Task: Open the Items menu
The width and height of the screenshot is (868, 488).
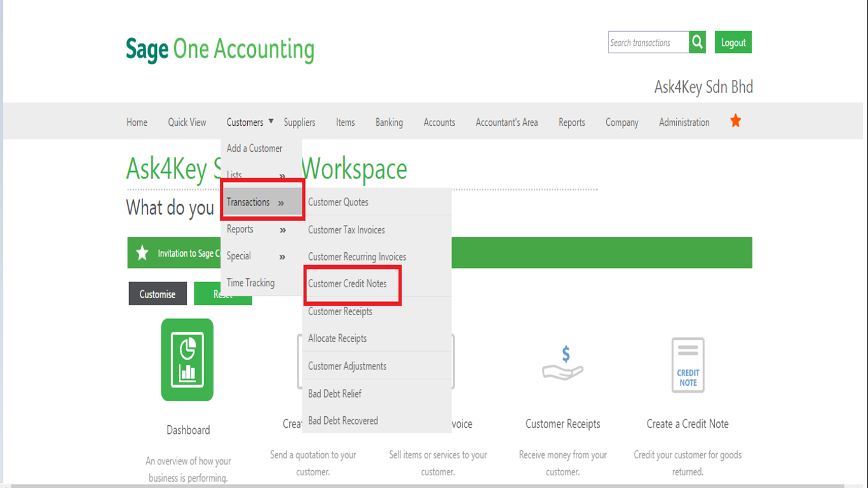Action: [345, 122]
